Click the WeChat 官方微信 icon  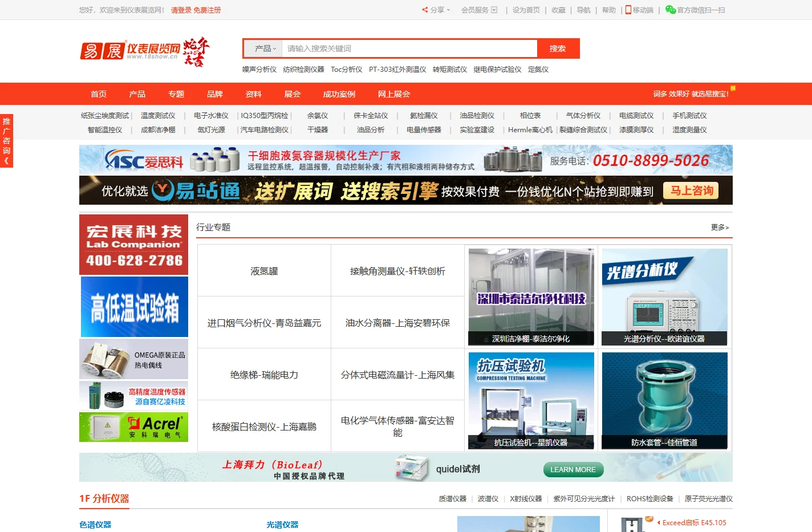671,10
